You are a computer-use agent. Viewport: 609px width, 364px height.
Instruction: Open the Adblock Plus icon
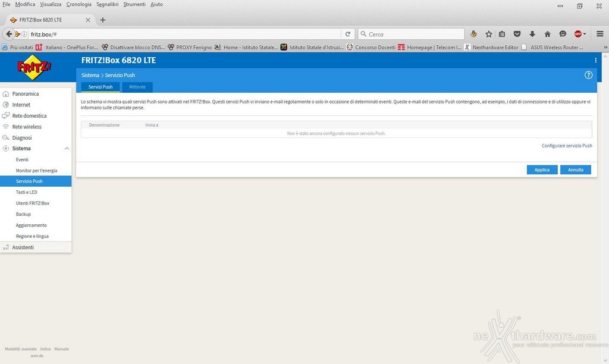577,34
